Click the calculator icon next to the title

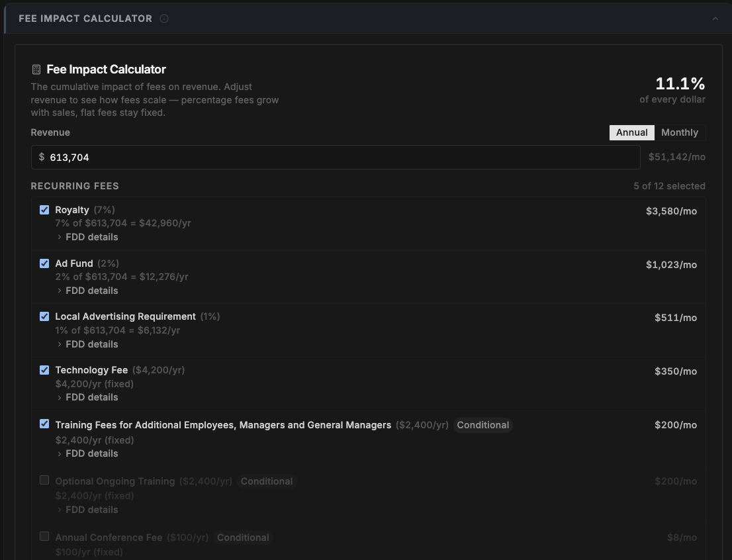click(x=36, y=70)
